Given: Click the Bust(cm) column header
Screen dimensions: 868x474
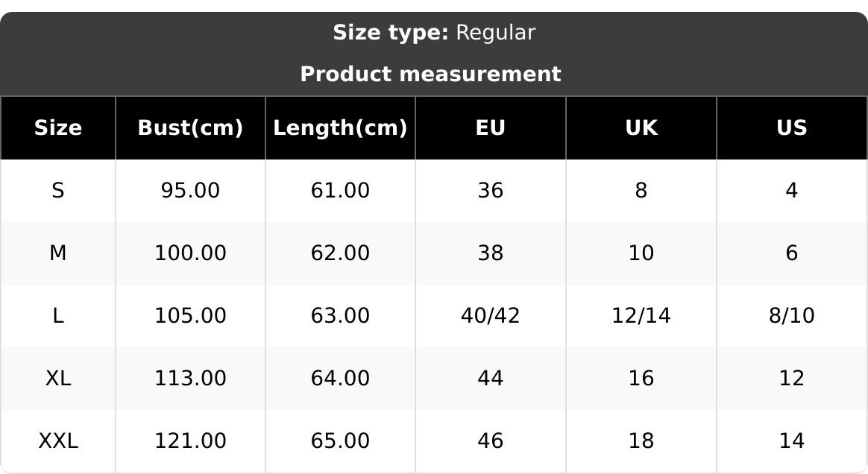Looking at the screenshot, I should click(190, 128).
